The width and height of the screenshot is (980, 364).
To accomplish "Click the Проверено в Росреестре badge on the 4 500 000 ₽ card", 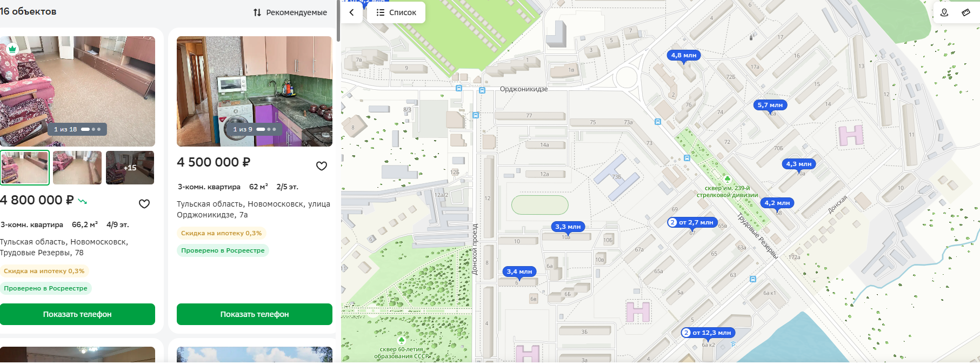I will point(223,250).
